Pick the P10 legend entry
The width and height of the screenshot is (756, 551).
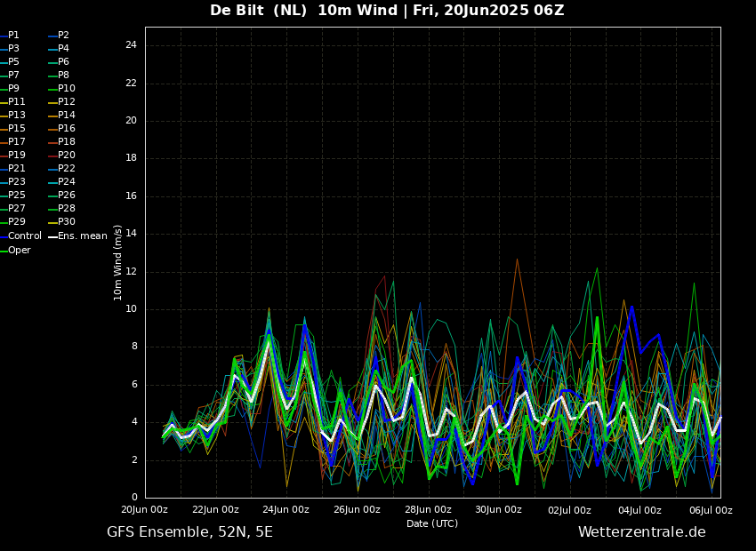click(x=67, y=89)
